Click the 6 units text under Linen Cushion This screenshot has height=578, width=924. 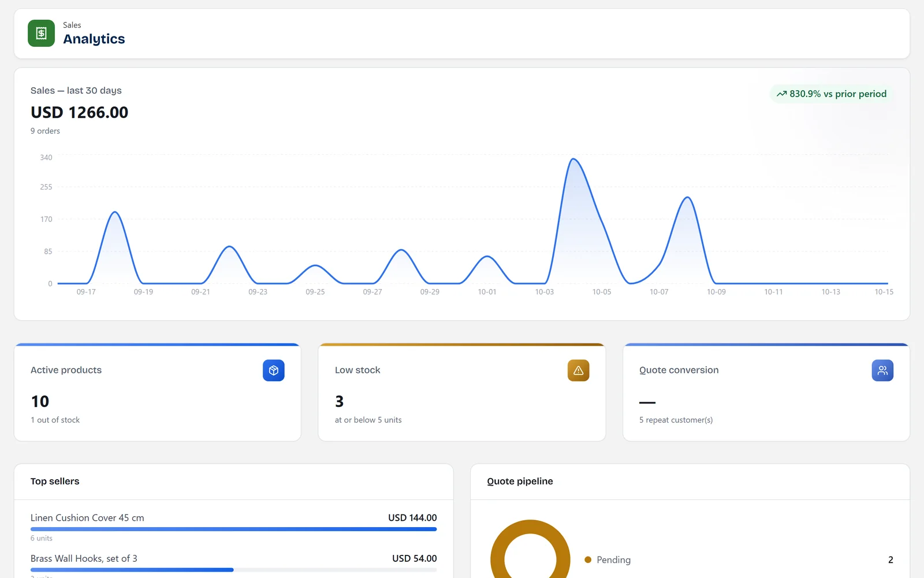(42, 538)
